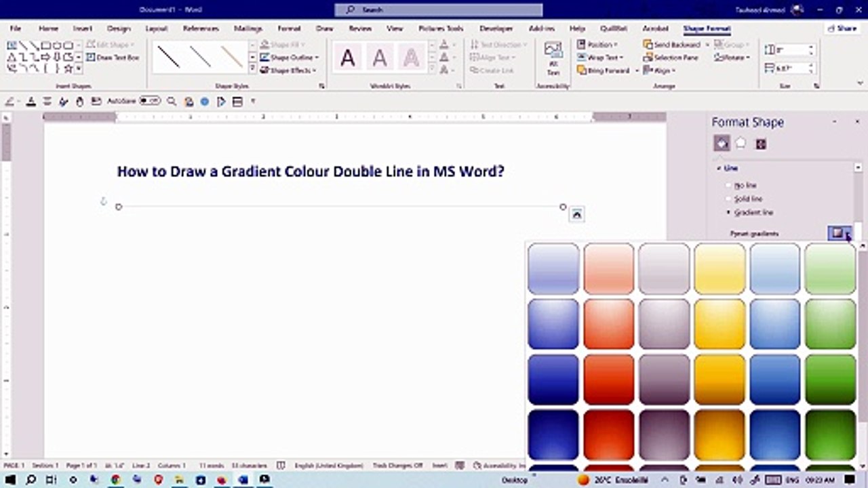Switch to the Developer tab
The height and width of the screenshot is (488, 868).
496,28
